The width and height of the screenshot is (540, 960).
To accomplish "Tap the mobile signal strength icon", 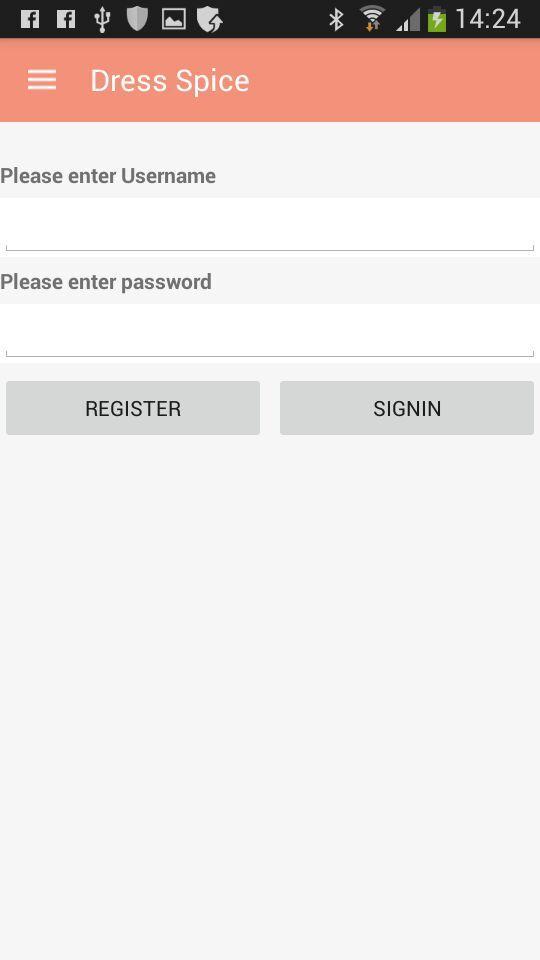I will click(408, 21).
